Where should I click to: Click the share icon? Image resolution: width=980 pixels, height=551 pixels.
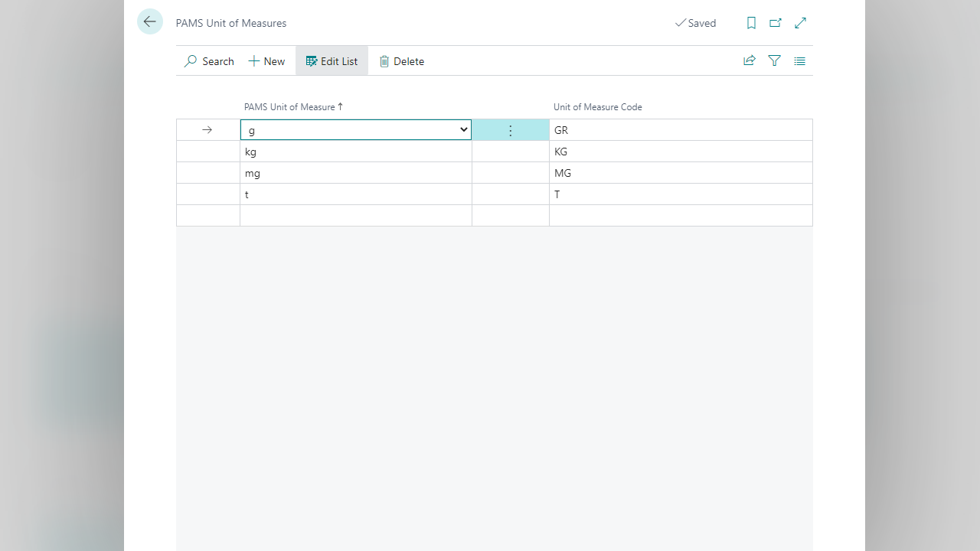click(750, 61)
